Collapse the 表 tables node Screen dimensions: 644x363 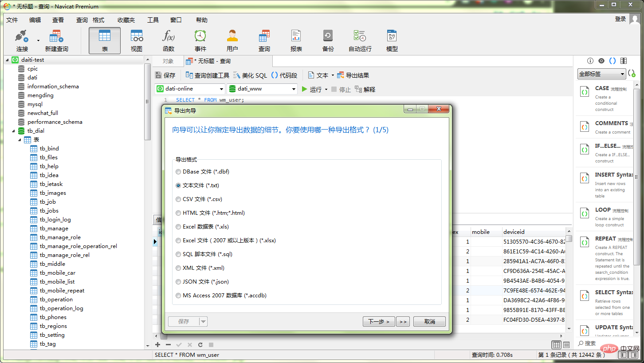[x=20, y=140]
